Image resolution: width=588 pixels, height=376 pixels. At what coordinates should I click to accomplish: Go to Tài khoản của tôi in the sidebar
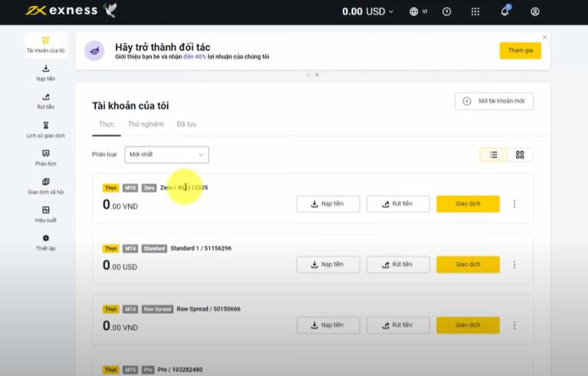pos(46,45)
